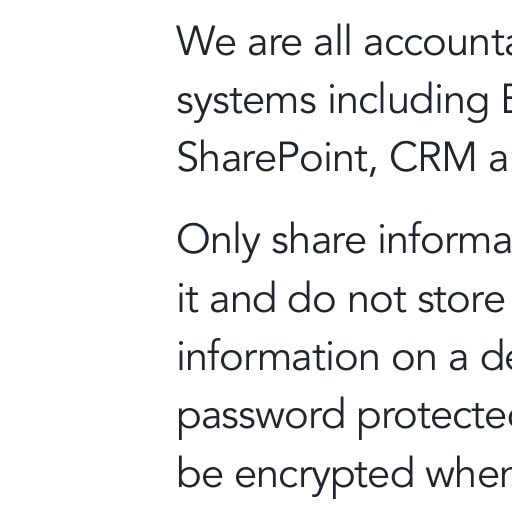Screen dimensions: 512x512
Task: Click the word "are" in first line
Action: pyautogui.click(x=275, y=44)
